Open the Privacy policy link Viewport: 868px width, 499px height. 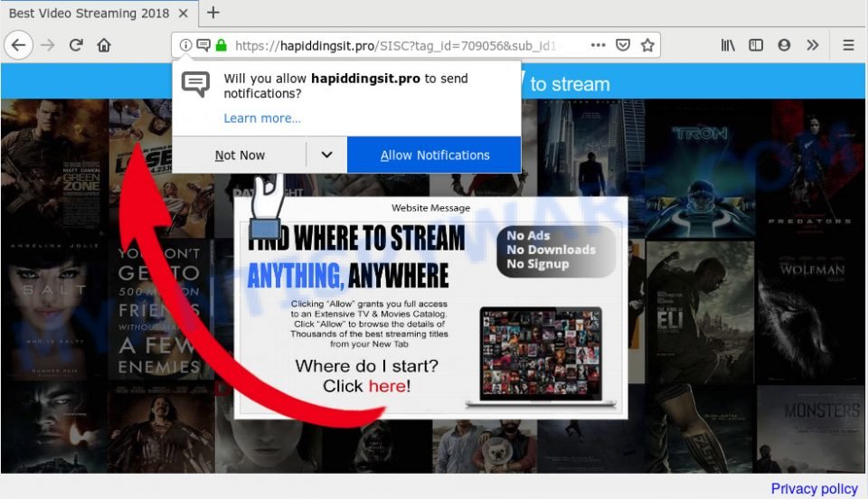coord(815,488)
